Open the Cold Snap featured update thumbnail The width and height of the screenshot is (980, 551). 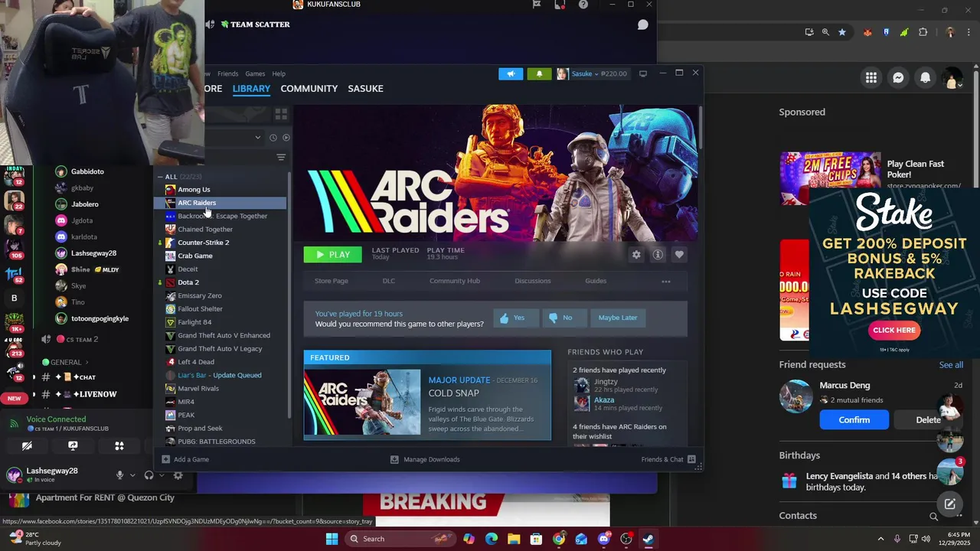[x=362, y=403]
